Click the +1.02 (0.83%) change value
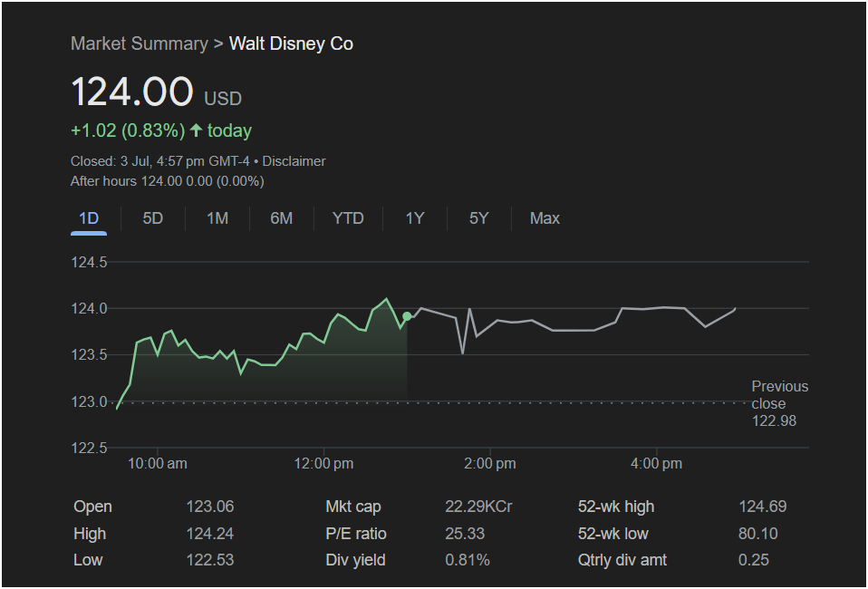The height and width of the screenshot is (589, 868). (x=128, y=130)
